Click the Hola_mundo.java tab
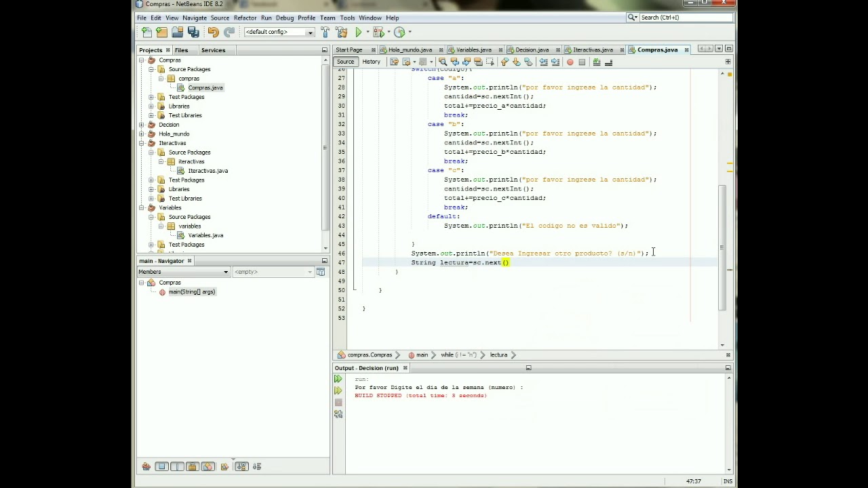The width and height of the screenshot is (868, 488). [410, 49]
